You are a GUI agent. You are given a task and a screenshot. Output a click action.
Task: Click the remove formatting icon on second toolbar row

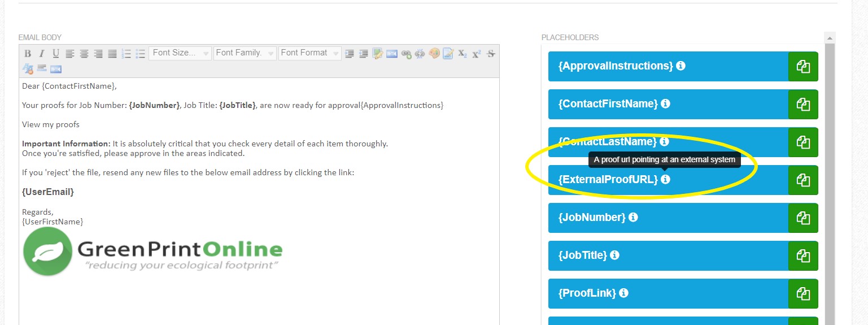28,68
